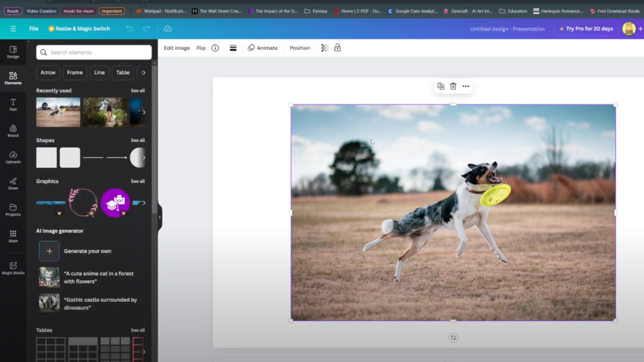The width and height of the screenshot is (644, 362).
Task: Select the Arrow category chip
Action: pyautogui.click(x=48, y=72)
